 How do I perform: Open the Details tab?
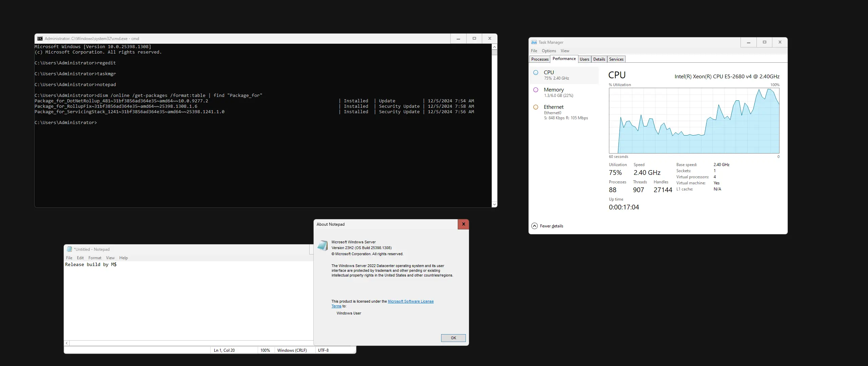pyautogui.click(x=599, y=59)
